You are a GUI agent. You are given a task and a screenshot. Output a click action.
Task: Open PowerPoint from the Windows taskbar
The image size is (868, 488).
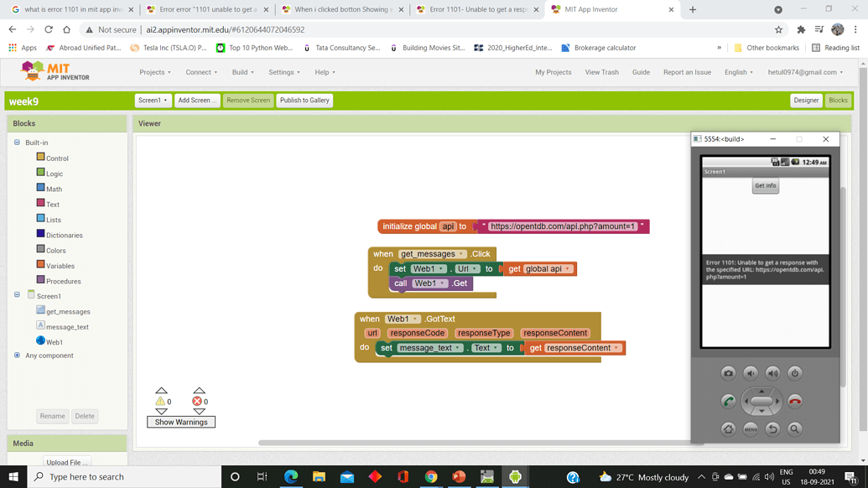pyautogui.click(x=459, y=476)
